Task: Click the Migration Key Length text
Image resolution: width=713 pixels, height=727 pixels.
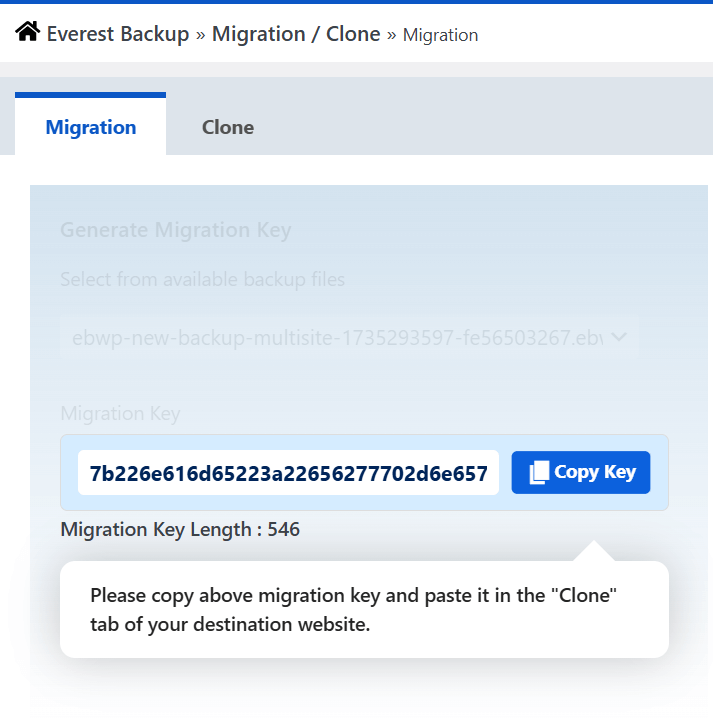Action: [160, 529]
